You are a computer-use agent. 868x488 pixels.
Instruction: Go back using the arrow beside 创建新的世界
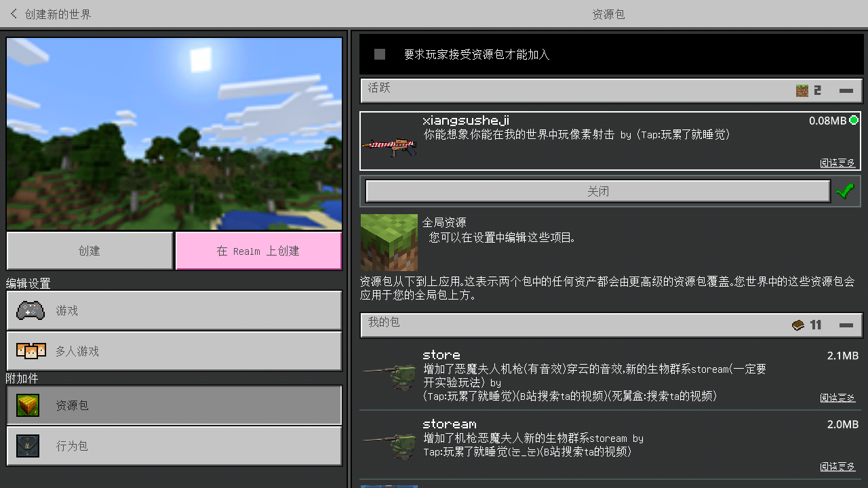coord(14,14)
